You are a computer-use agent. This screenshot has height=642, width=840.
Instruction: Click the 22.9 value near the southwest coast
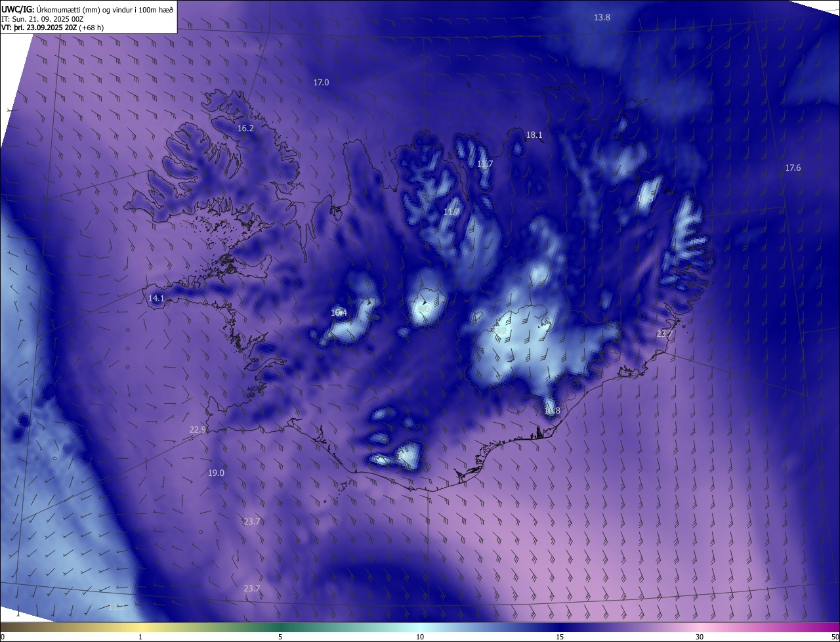point(198,430)
